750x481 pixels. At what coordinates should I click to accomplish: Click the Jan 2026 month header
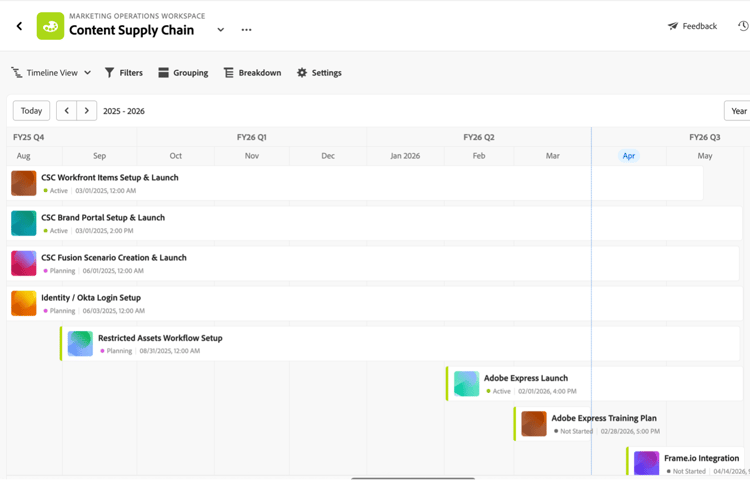405,156
